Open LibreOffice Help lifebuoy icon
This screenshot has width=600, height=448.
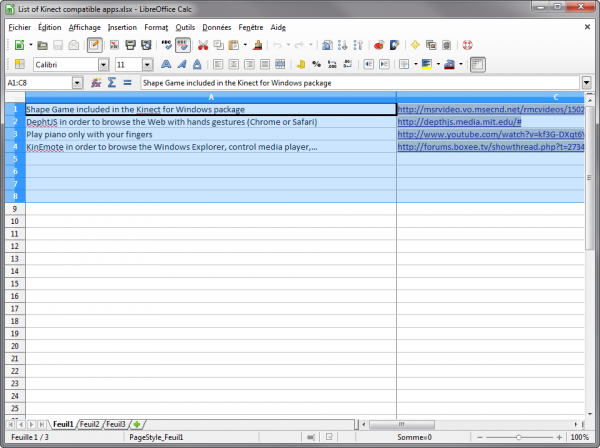[x=467, y=45]
